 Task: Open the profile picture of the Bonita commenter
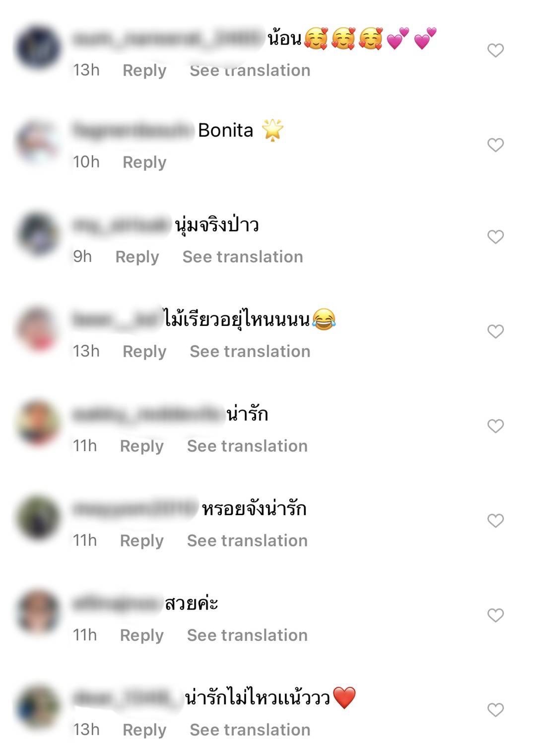38,142
